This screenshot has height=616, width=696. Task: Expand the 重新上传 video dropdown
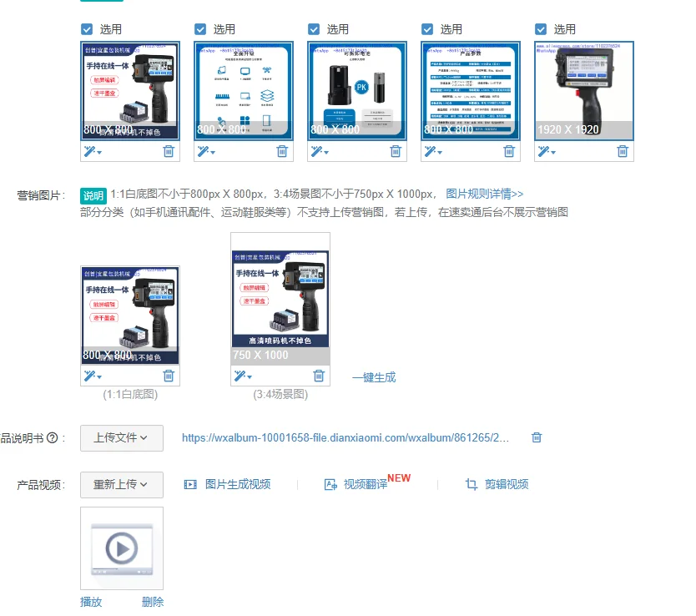point(122,485)
